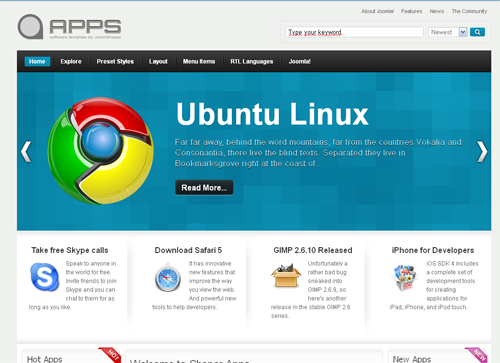Click the Hot Apps module title

(44, 359)
